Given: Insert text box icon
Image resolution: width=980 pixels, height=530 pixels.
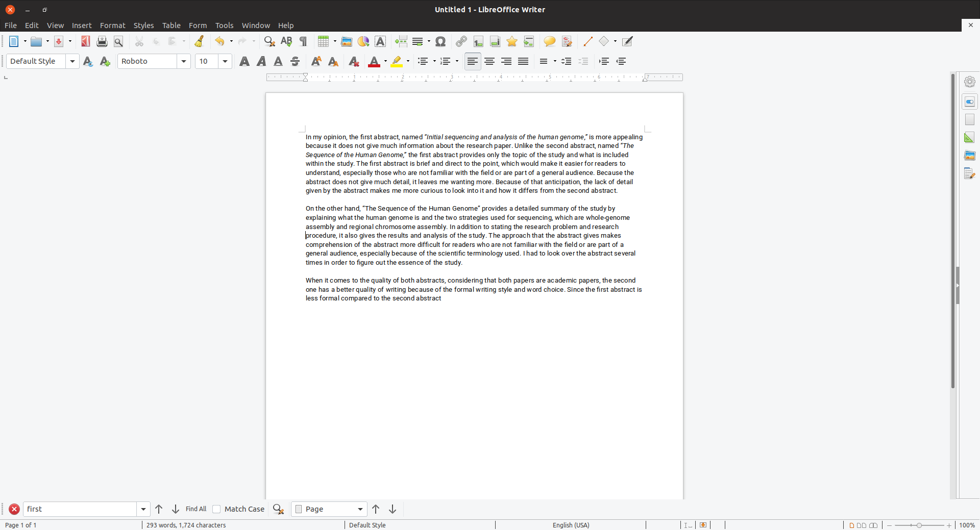Looking at the screenshot, I should coord(380,42).
